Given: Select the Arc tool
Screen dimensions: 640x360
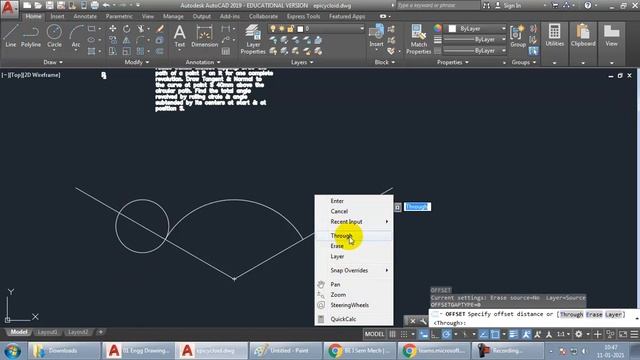Looking at the screenshot, I should point(76,36).
